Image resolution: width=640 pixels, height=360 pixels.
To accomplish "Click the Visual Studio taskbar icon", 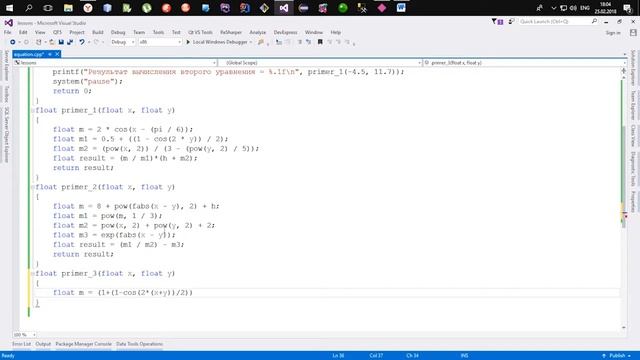I will 284,8.
